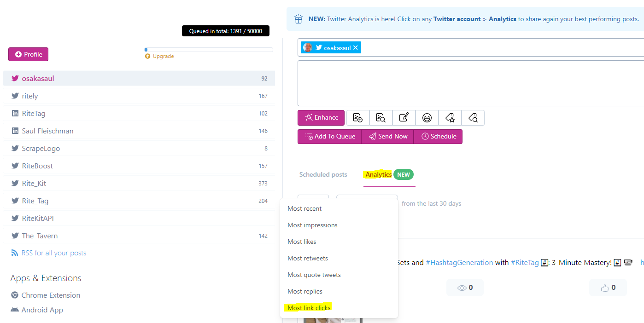
Task: Click the Schedule button
Action: [x=438, y=137]
